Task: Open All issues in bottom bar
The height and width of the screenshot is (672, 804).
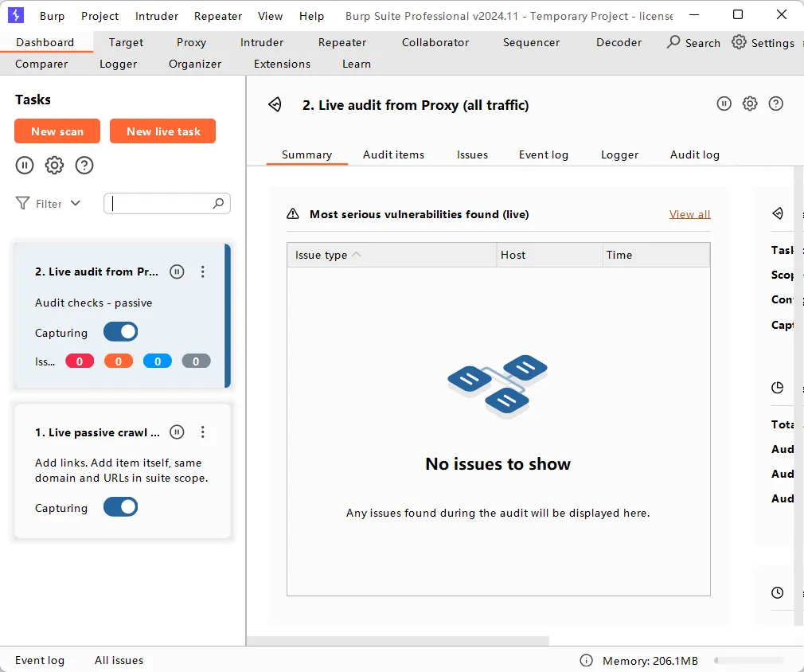Action: click(119, 660)
